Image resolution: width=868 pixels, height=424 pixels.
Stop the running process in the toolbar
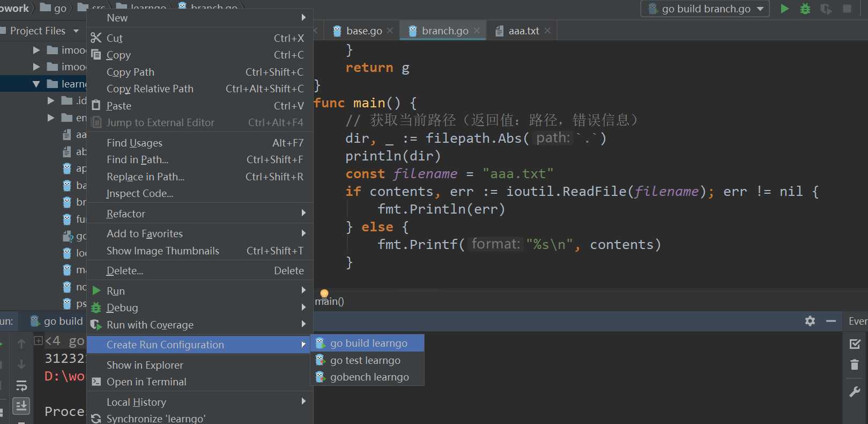point(847,9)
